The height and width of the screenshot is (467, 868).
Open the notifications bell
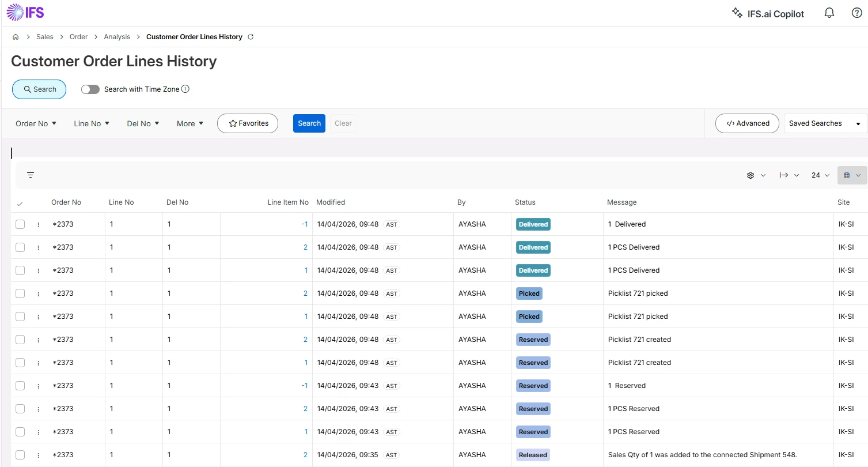coord(829,13)
